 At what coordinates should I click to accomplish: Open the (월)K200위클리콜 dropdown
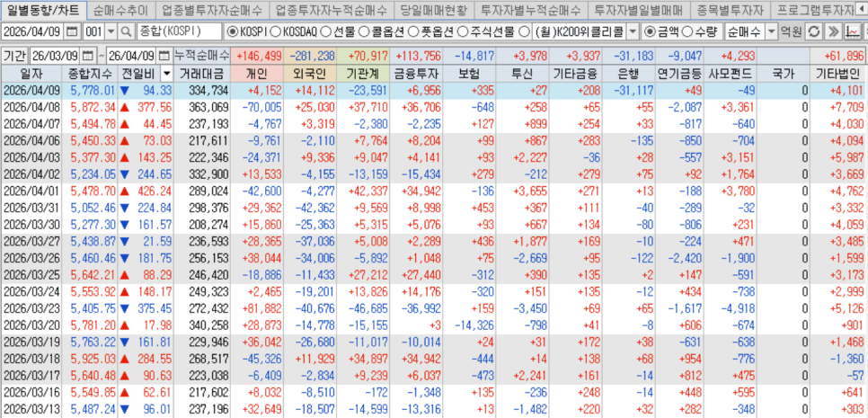tap(633, 31)
